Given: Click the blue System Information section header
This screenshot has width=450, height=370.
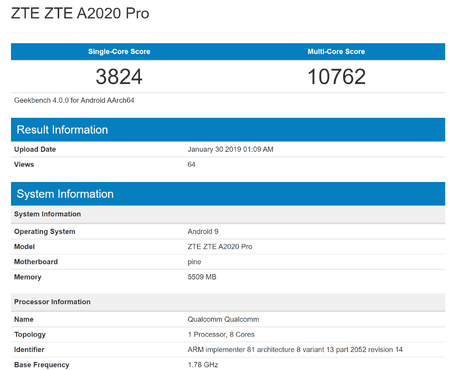Looking at the screenshot, I should [x=228, y=194].
